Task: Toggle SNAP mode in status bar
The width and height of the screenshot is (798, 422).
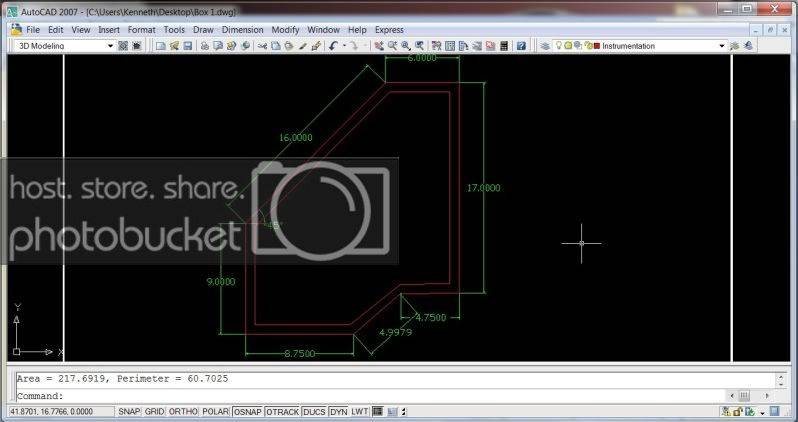Action: (129, 412)
